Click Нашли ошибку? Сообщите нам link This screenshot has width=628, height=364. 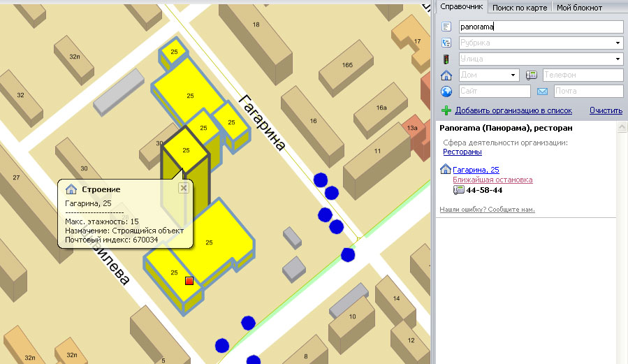tap(487, 210)
